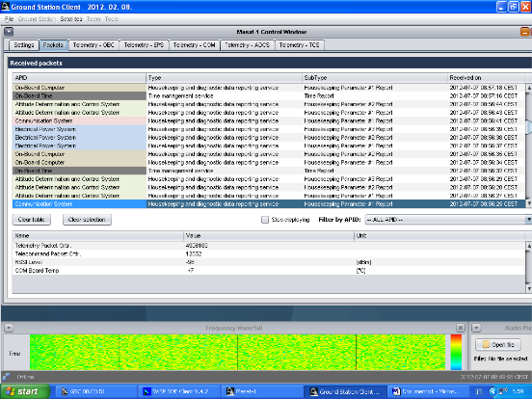The width and height of the screenshot is (532, 399).
Task: Sort by the SubType column header
Action: click(x=375, y=78)
